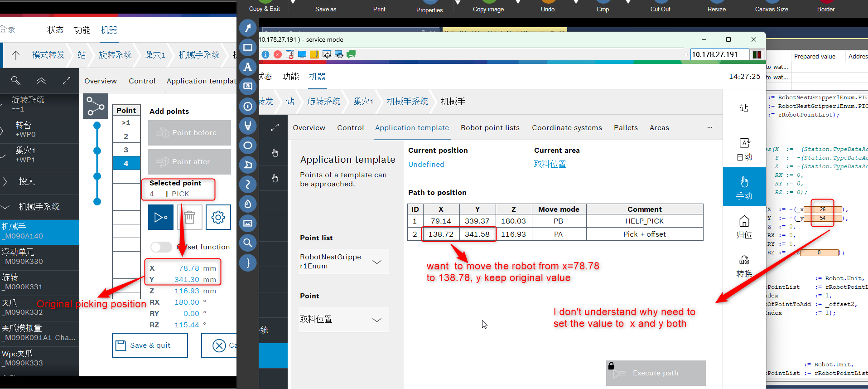
Task: Open the Point list dropdown RobotNestGripper1Enum
Action: click(343, 262)
